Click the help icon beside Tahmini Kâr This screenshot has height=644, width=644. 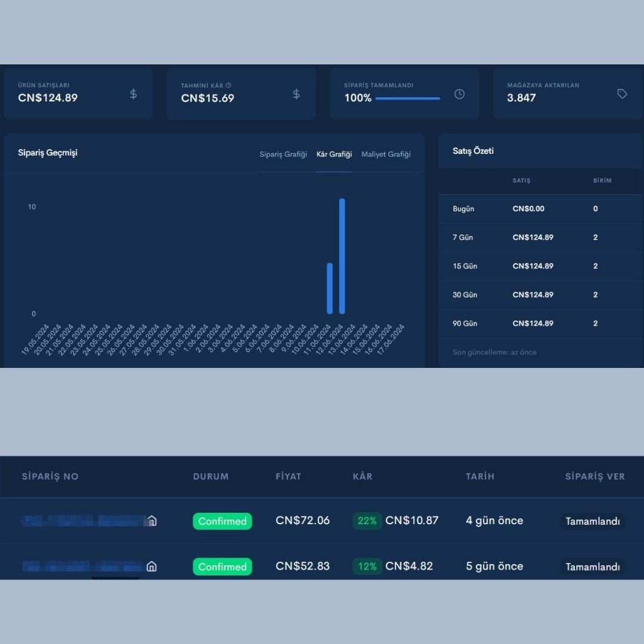pos(228,85)
